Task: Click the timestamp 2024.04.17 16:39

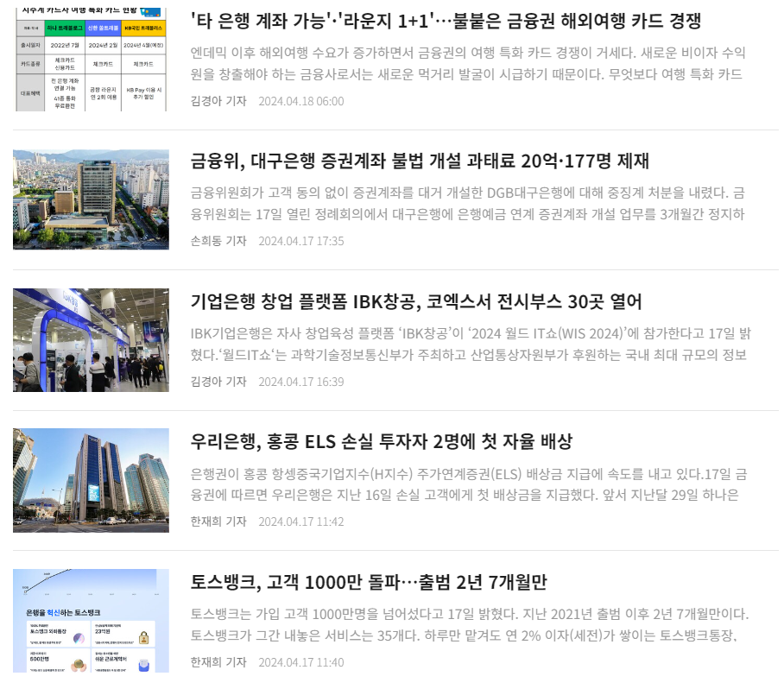Action: [301, 382]
